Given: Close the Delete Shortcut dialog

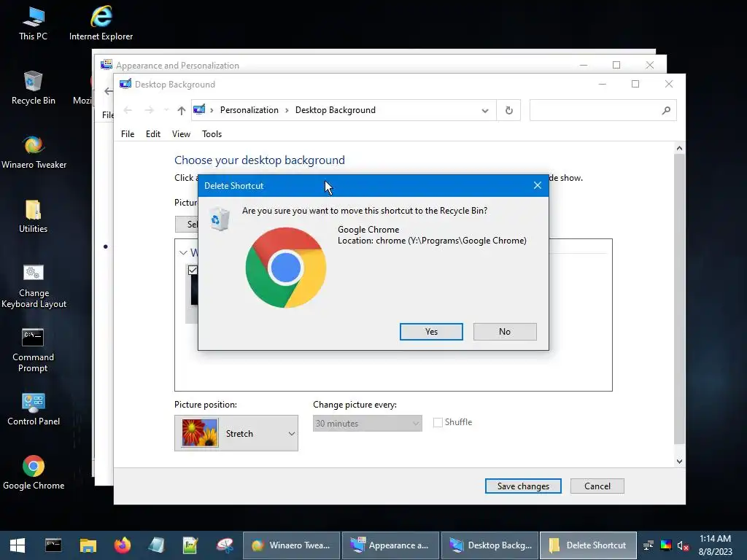Looking at the screenshot, I should (538, 185).
